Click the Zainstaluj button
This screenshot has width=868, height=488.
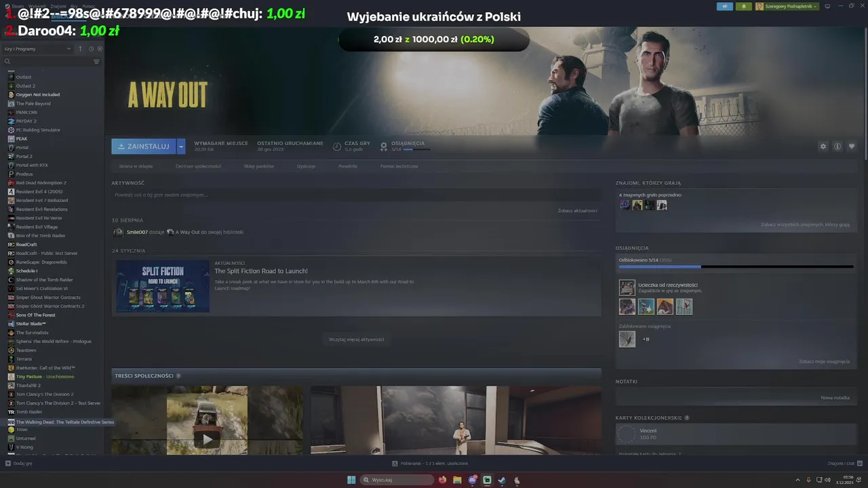click(x=144, y=146)
